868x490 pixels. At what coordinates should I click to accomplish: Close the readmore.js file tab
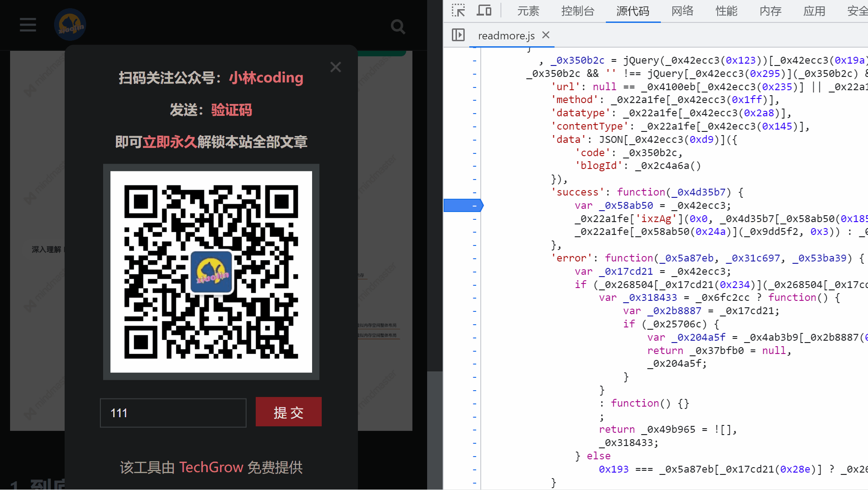pos(546,35)
